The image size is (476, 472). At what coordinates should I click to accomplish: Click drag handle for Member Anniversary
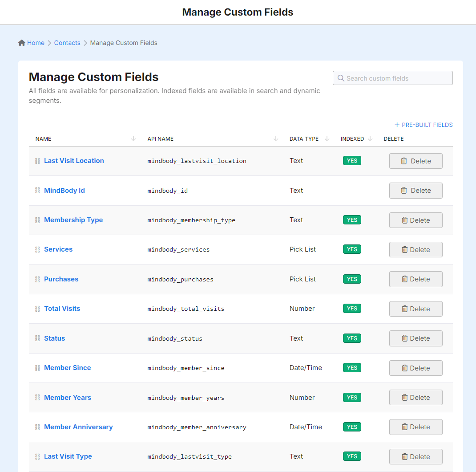click(x=37, y=427)
